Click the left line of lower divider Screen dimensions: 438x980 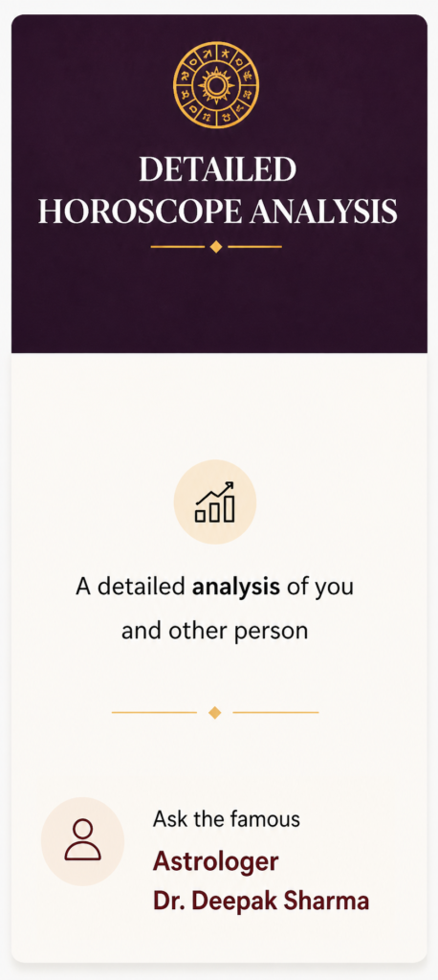coord(154,712)
